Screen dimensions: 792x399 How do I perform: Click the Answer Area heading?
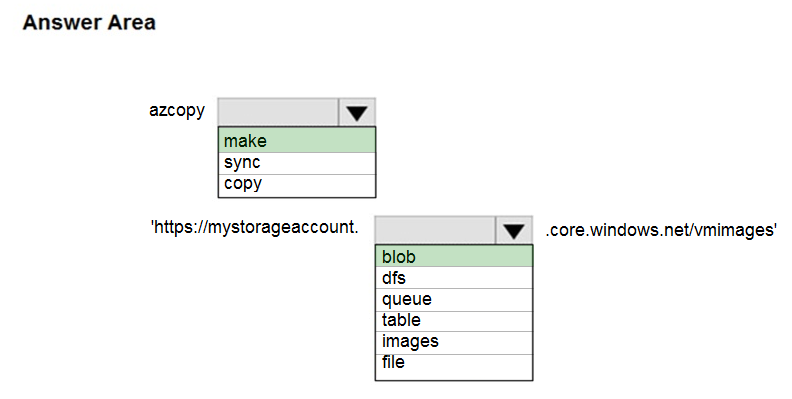89,23
